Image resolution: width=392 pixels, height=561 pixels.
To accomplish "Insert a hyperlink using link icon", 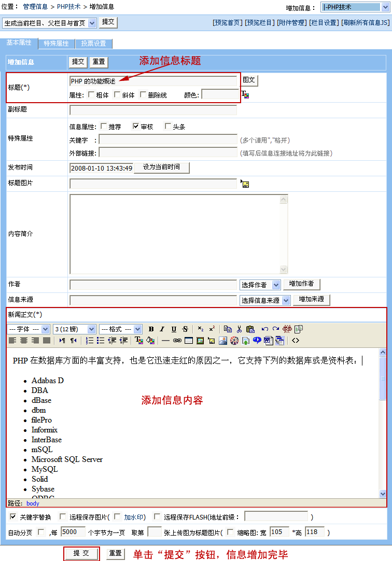I will 177,341.
